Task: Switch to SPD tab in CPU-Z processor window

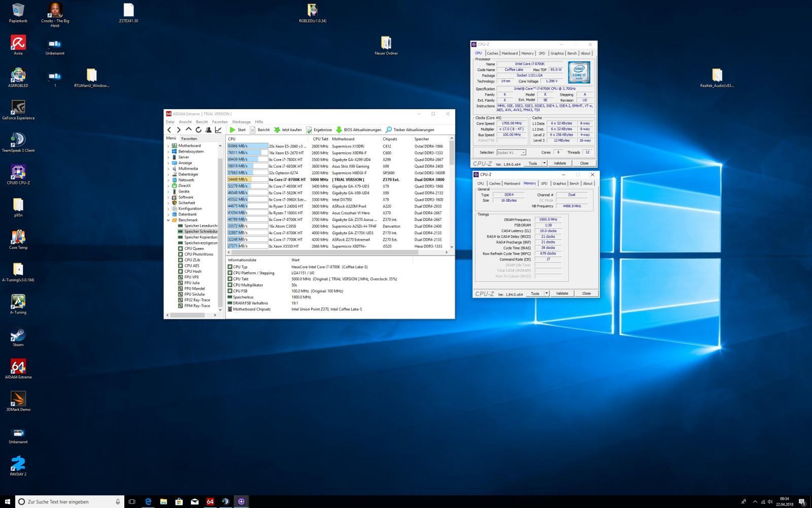Action: point(542,53)
